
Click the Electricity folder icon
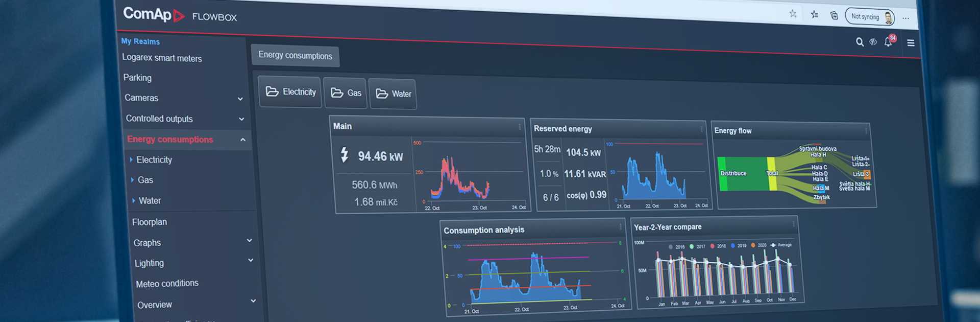click(272, 91)
